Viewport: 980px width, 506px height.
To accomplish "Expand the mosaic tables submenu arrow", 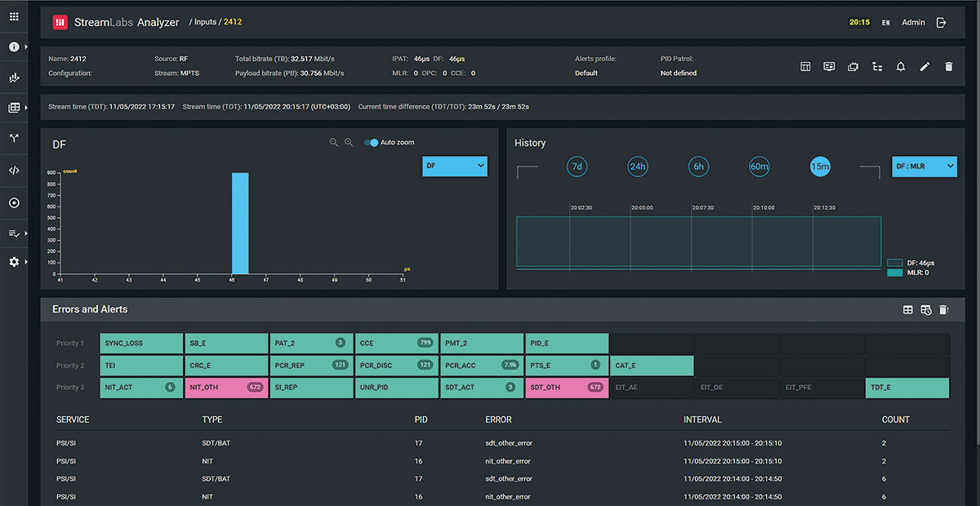I will [26, 108].
